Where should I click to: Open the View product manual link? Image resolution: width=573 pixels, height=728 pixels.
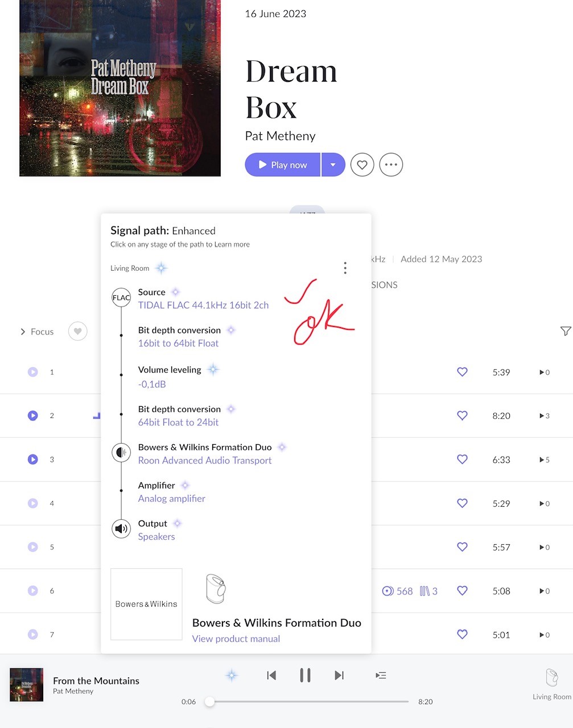(236, 638)
